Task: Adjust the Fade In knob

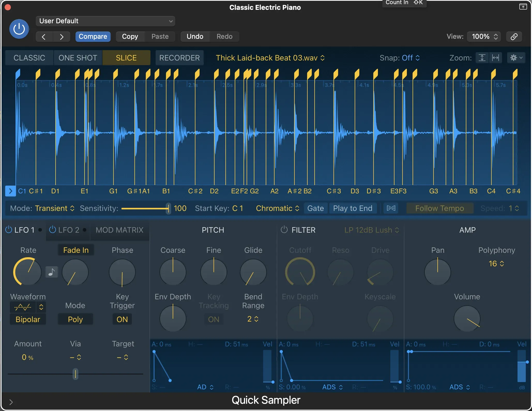Action: coord(75,272)
